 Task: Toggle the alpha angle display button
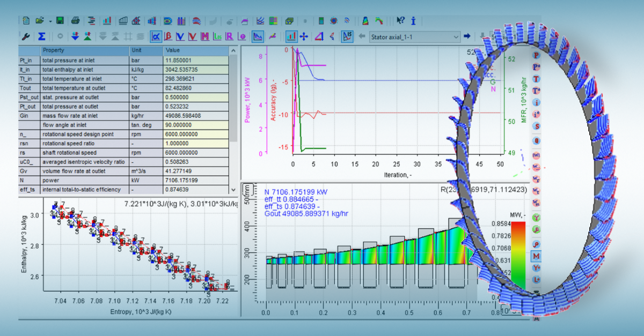click(x=155, y=36)
